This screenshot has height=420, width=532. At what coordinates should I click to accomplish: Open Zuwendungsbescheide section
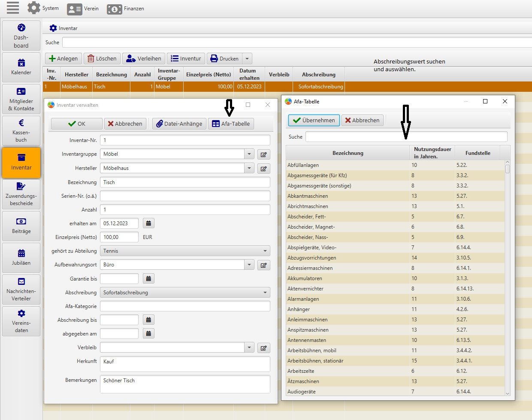[21, 194]
